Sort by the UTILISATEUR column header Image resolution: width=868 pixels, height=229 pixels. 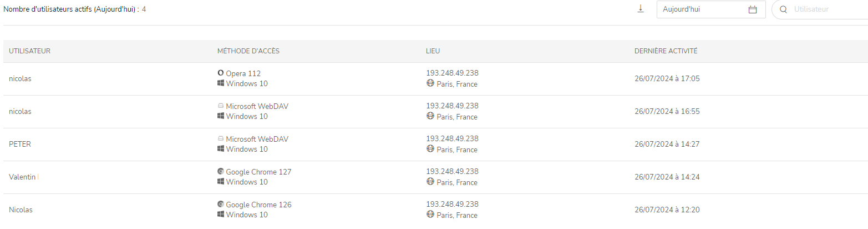(x=30, y=51)
